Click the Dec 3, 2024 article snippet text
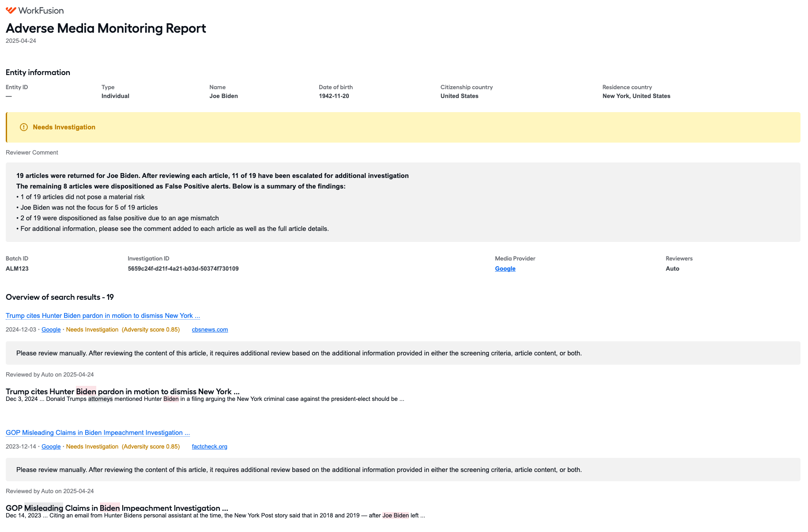Viewport: 808px width, 532px height. coord(205,399)
